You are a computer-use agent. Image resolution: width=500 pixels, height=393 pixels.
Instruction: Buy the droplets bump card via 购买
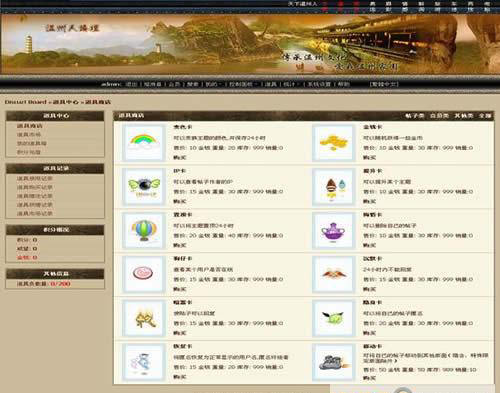click(x=369, y=201)
